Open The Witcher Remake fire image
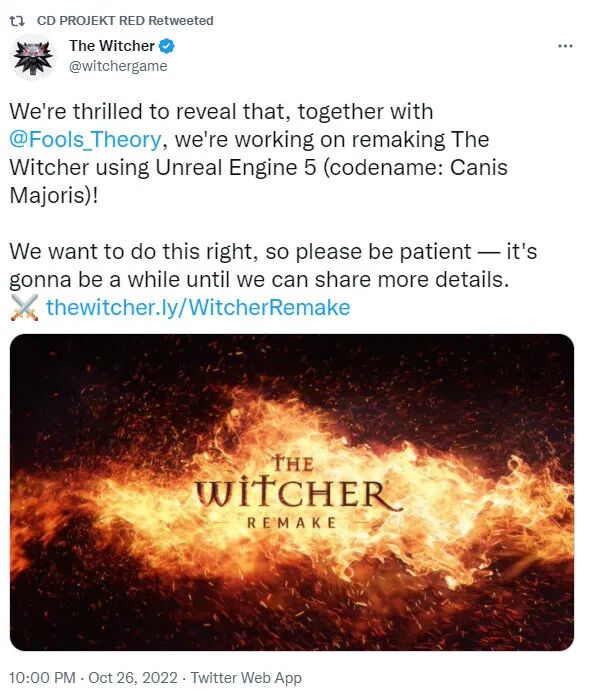The width and height of the screenshot is (589, 700). point(292,492)
